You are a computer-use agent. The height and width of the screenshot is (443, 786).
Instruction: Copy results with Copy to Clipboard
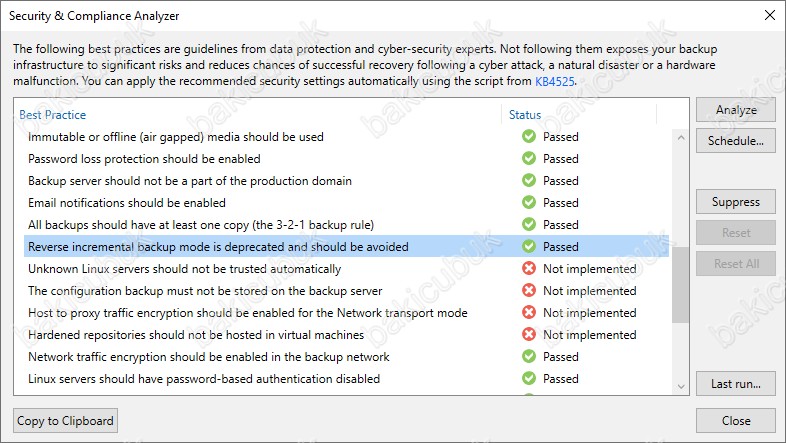(x=65, y=421)
